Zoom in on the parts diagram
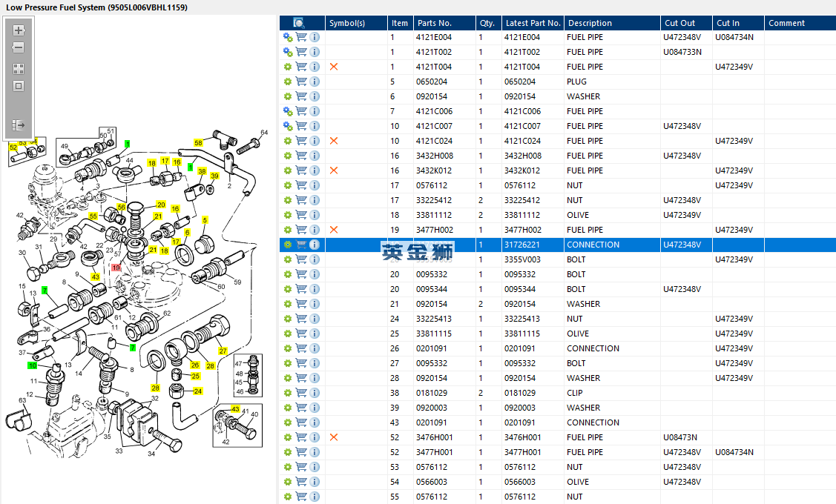836x504 pixels. (x=19, y=30)
